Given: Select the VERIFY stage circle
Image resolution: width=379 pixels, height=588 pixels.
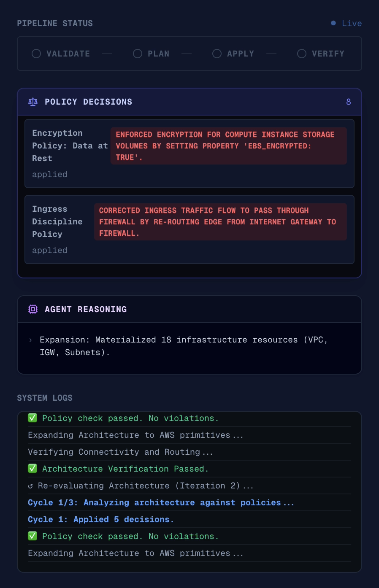Looking at the screenshot, I should tap(302, 54).
